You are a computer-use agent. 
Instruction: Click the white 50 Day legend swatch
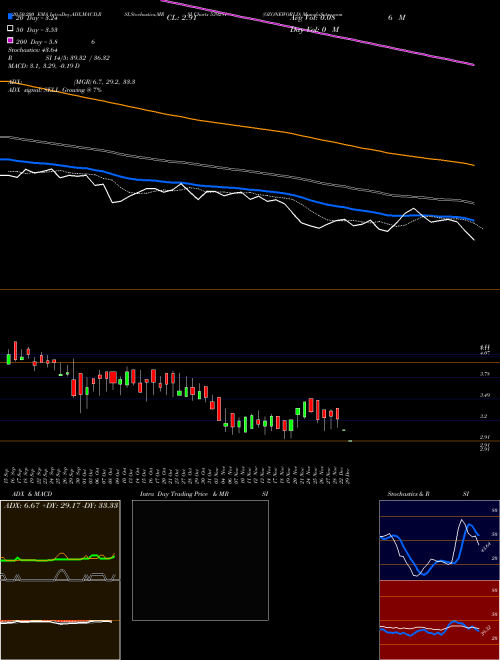coord(10,29)
